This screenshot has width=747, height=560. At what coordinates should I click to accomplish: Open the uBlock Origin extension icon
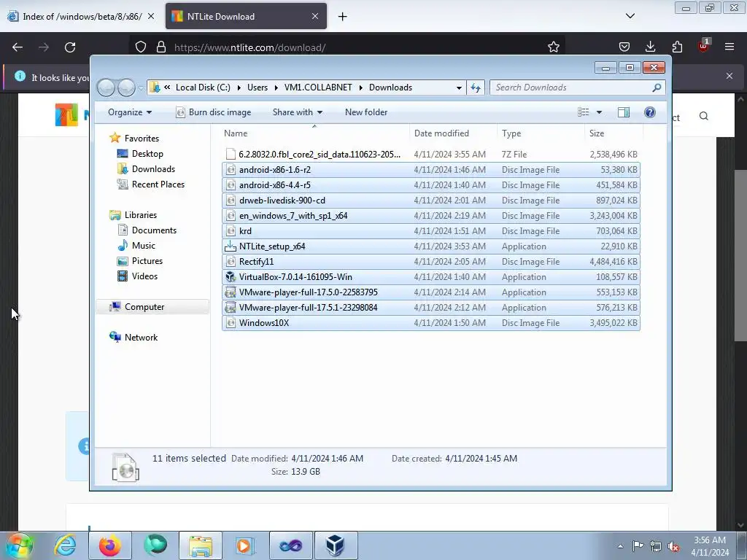[x=704, y=46]
